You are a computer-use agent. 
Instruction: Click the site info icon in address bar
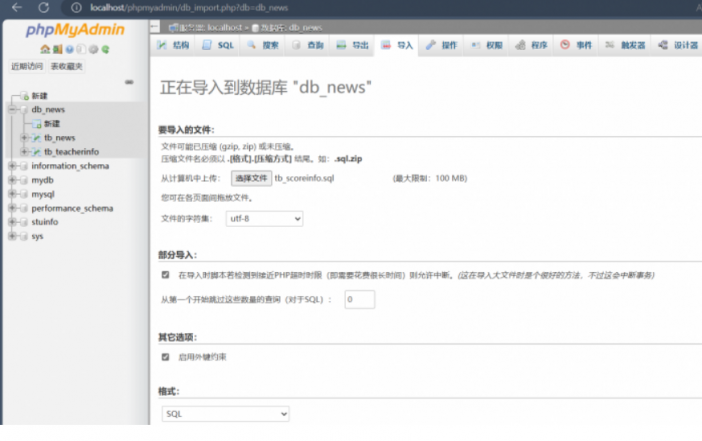pos(76,8)
